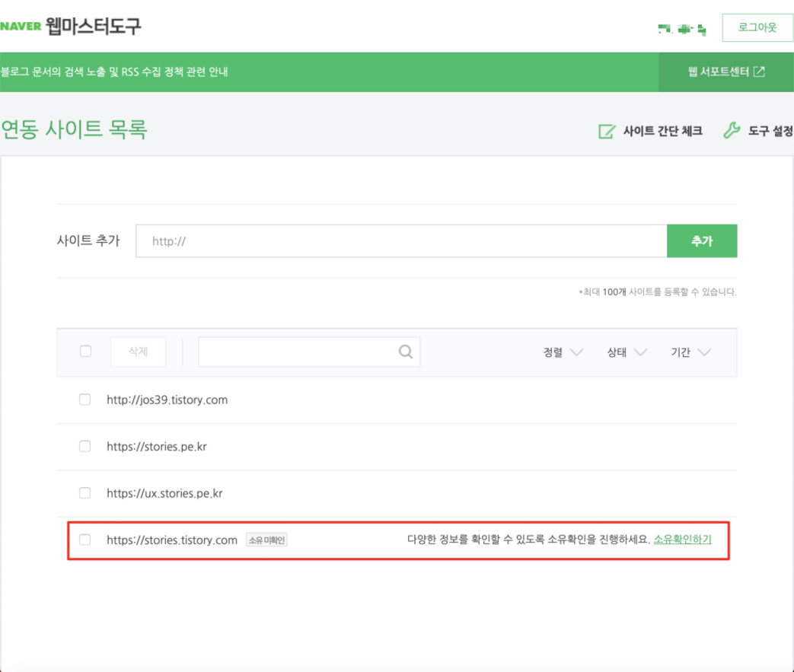Image resolution: width=794 pixels, height=672 pixels.
Task: Expand the 정렬 sort dropdown
Action: [x=563, y=352]
